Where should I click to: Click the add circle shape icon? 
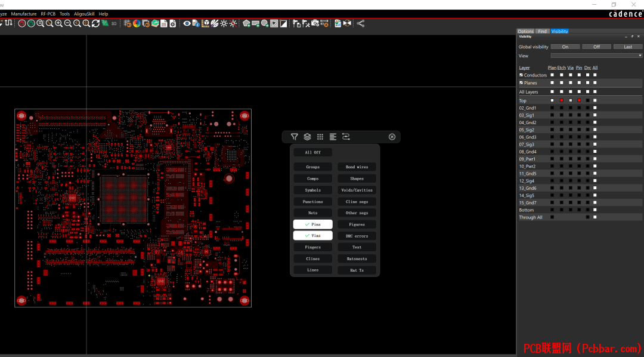point(265,23)
